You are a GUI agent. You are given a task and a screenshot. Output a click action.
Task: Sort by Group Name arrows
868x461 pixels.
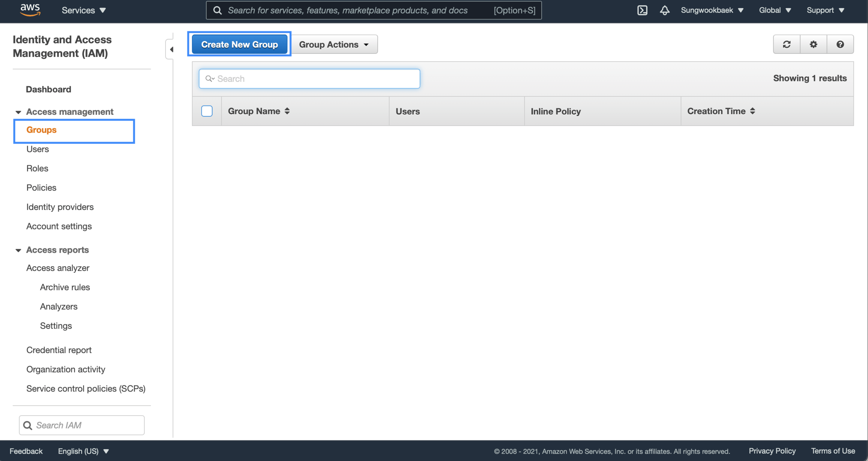[x=287, y=111]
